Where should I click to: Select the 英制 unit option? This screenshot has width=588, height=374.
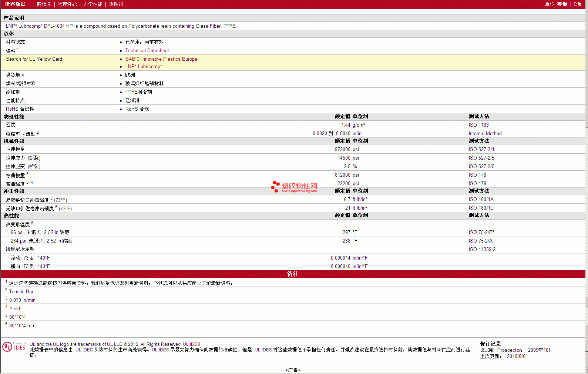coord(562,4)
